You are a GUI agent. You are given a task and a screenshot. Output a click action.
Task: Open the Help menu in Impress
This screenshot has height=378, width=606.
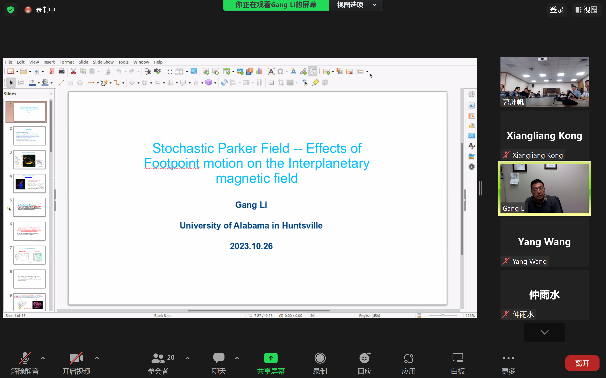point(158,62)
